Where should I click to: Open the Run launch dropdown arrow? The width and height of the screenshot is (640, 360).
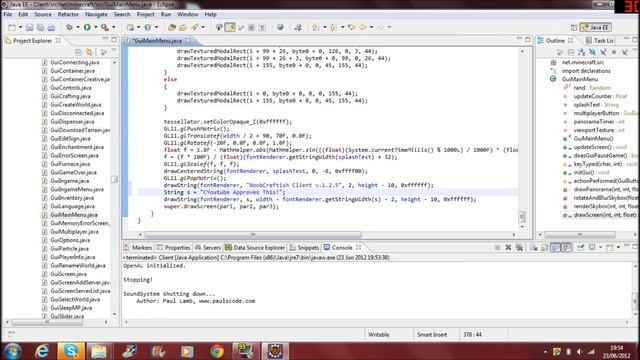pos(96,27)
